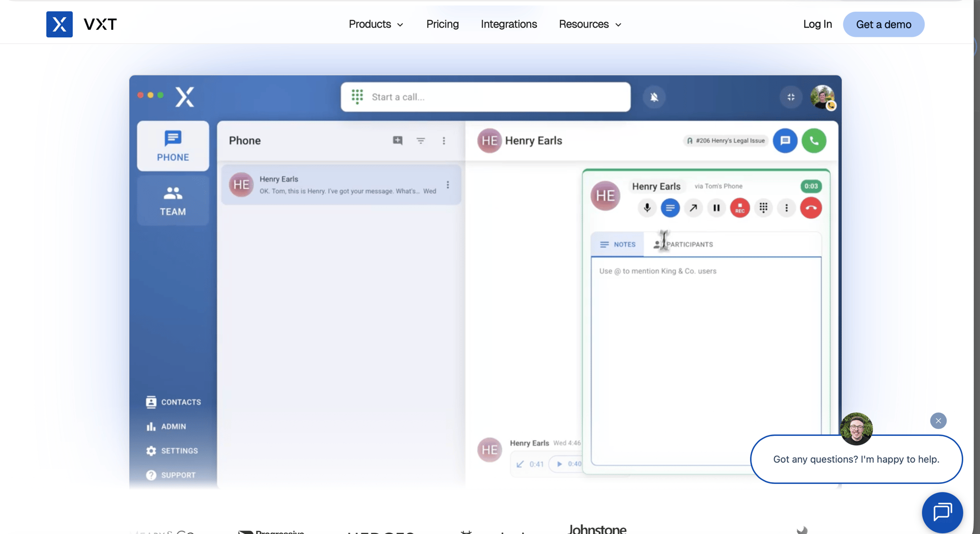Open SUPPORT in the sidebar

pyautogui.click(x=171, y=475)
